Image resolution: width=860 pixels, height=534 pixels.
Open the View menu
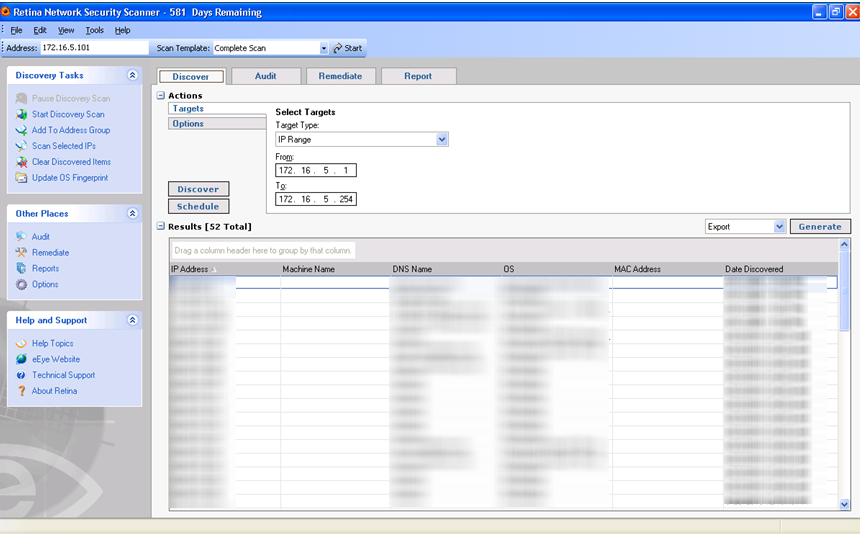coord(66,30)
